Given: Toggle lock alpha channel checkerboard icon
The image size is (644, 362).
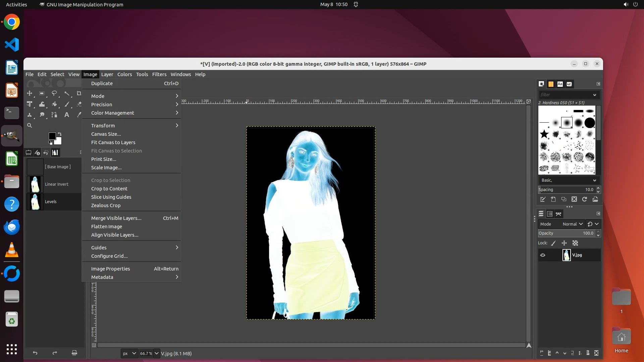Looking at the screenshot, I should 575,243.
